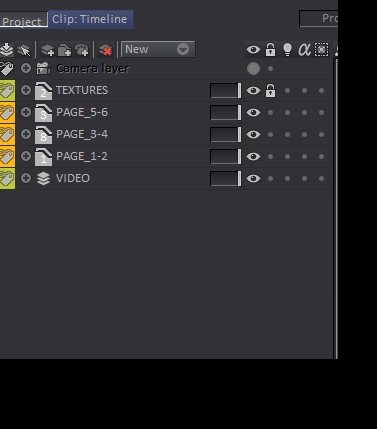Expand the PAGE_1-2 folder
The height and width of the screenshot is (429, 377).
26,156
